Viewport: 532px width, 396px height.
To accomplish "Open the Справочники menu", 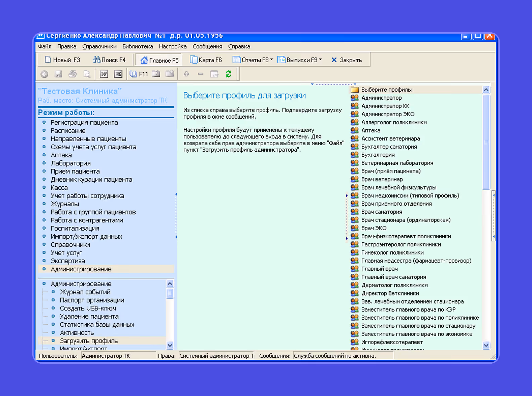I will (x=99, y=46).
